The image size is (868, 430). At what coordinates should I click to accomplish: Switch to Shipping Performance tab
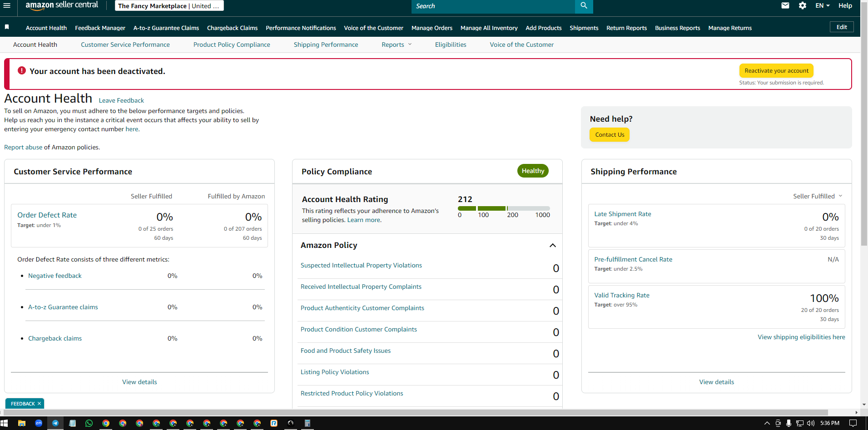tap(326, 44)
